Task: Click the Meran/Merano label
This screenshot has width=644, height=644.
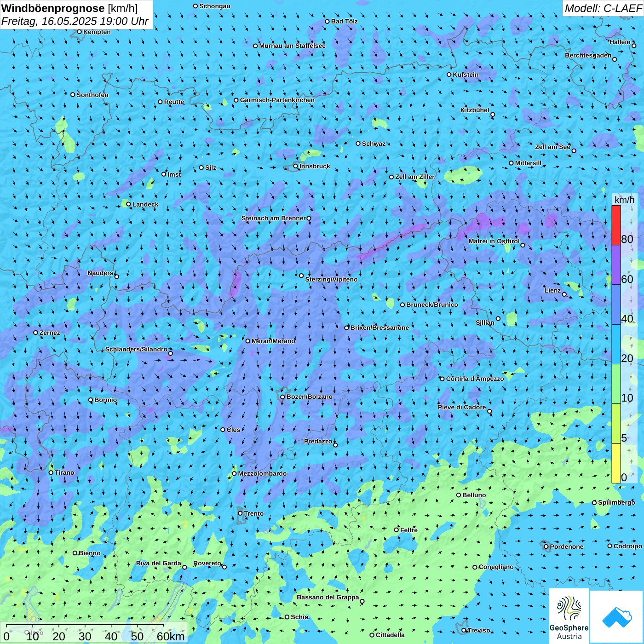Action: click(273, 341)
